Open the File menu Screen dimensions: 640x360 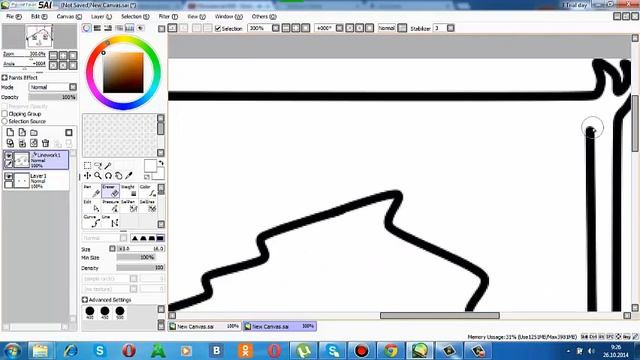pos(13,17)
